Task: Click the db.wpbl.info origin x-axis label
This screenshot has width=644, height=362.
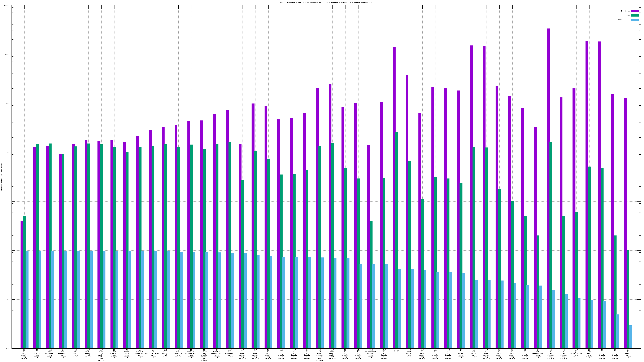Action: (75, 353)
